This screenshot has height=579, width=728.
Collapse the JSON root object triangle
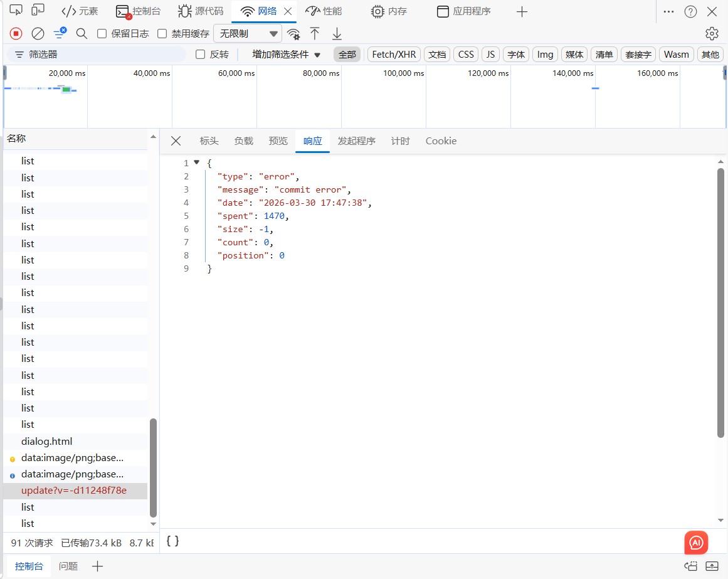(197, 162)
